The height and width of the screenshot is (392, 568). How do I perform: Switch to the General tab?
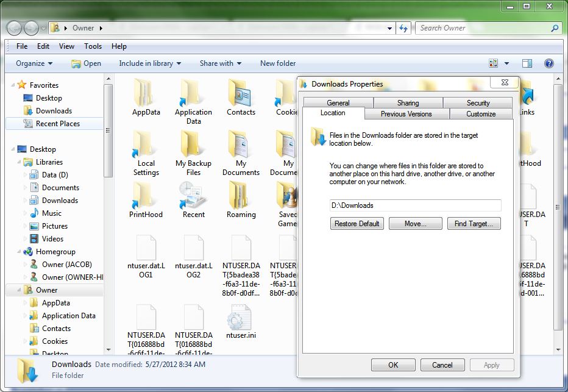[x=338, y=103]
